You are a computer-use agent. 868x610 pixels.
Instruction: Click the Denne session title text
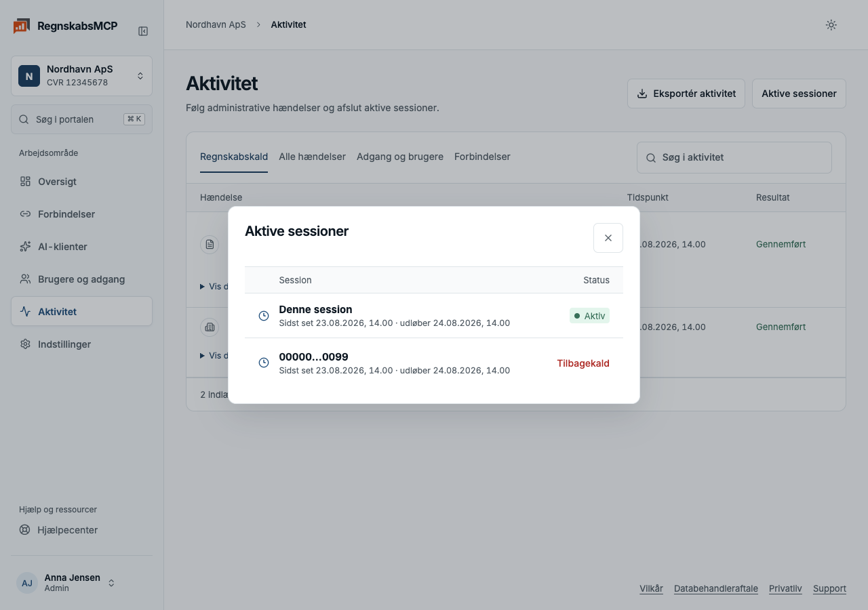coord(315,310)
